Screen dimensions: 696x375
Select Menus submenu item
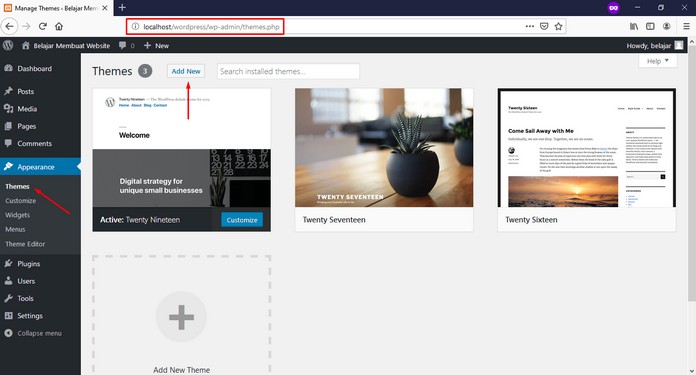tap(15, 229)
